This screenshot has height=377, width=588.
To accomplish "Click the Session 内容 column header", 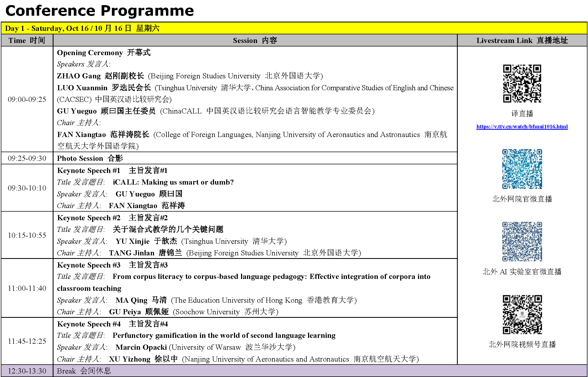I will 255,40.
